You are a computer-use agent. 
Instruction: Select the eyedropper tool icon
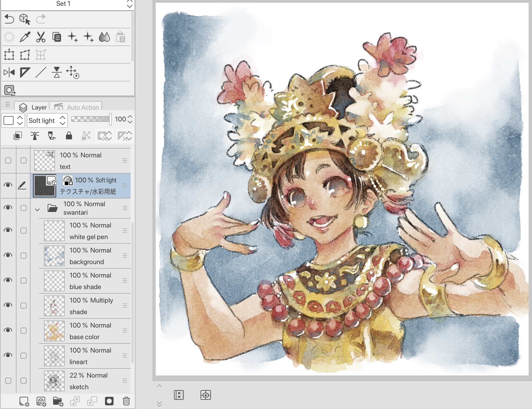[25, 37]
